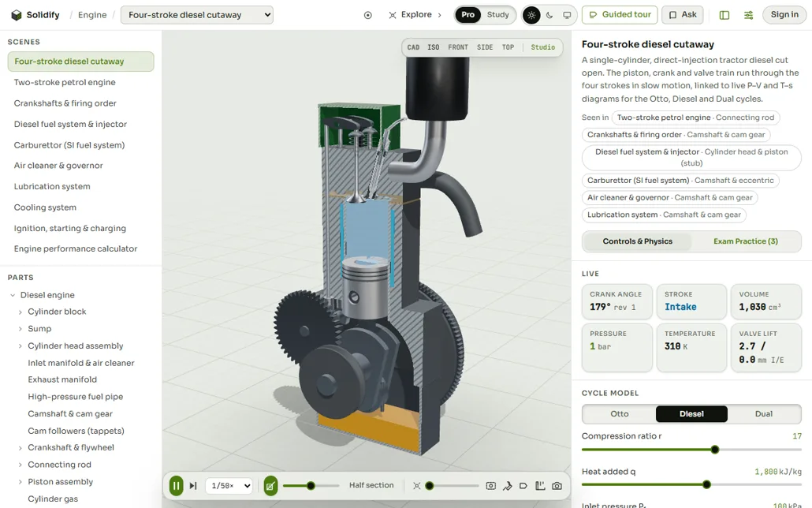Select the Otto cycle model
Viewport: 812px width, 508px height.
click(620, 413)
